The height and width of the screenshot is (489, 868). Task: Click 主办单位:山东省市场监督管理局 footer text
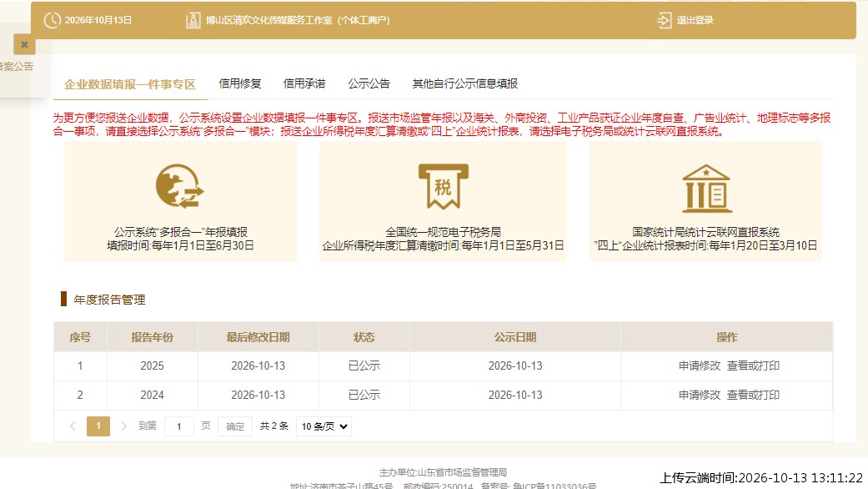click(443, 472)
